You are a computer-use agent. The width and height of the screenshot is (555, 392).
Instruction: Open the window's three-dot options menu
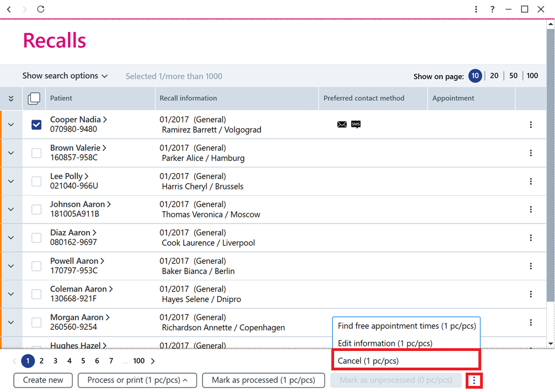tap(476, 9)
